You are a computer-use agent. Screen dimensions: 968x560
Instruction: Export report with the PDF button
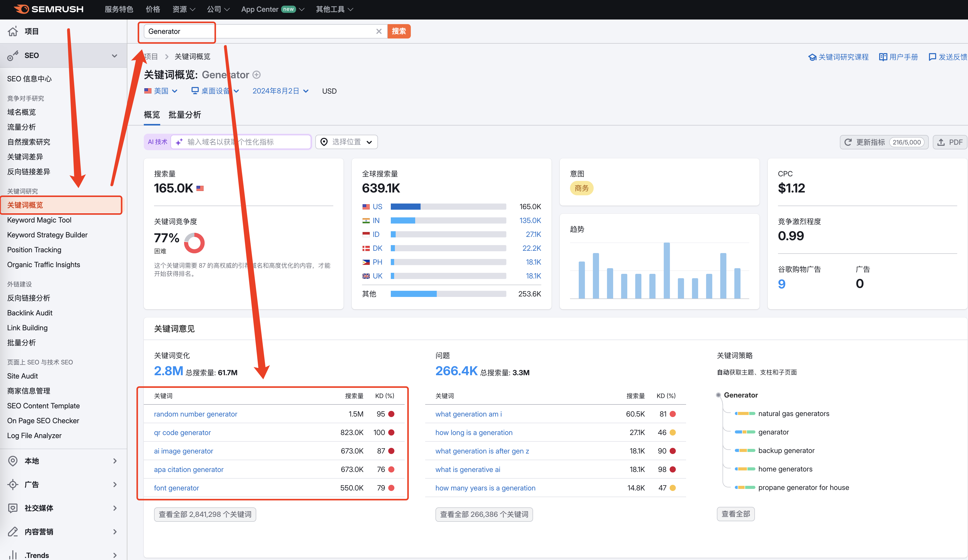[x=950, y=142]
